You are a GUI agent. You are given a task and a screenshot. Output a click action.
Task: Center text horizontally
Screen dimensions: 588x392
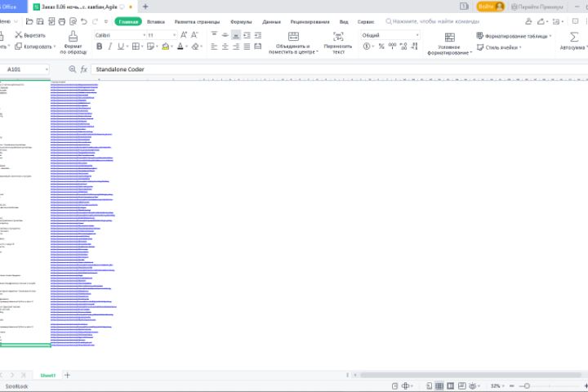(x=225, y=47)
